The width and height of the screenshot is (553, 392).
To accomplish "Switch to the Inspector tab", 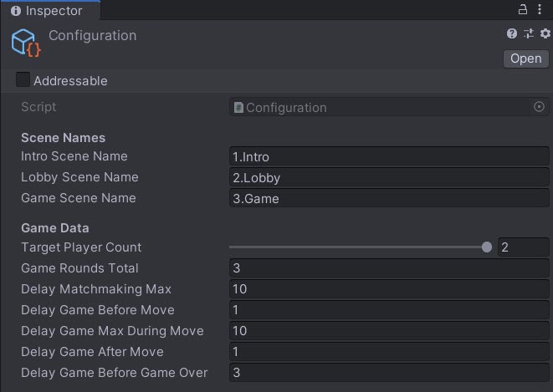I will [x=50, y=11].
